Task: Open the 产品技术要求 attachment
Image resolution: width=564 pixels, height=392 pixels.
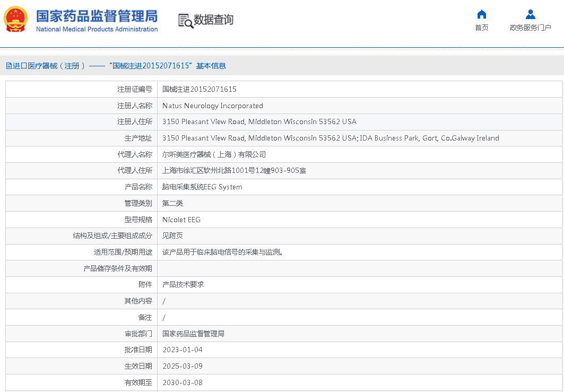Action: click(183, 284)
